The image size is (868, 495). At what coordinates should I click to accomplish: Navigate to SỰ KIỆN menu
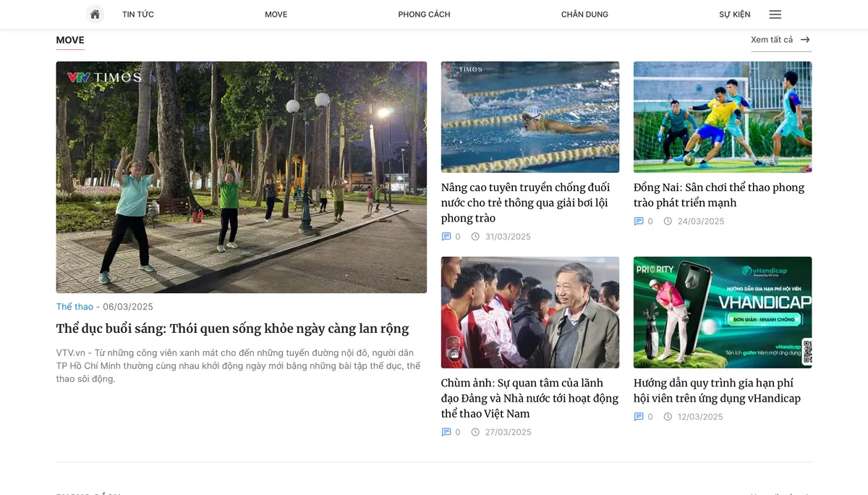(735, 14)
